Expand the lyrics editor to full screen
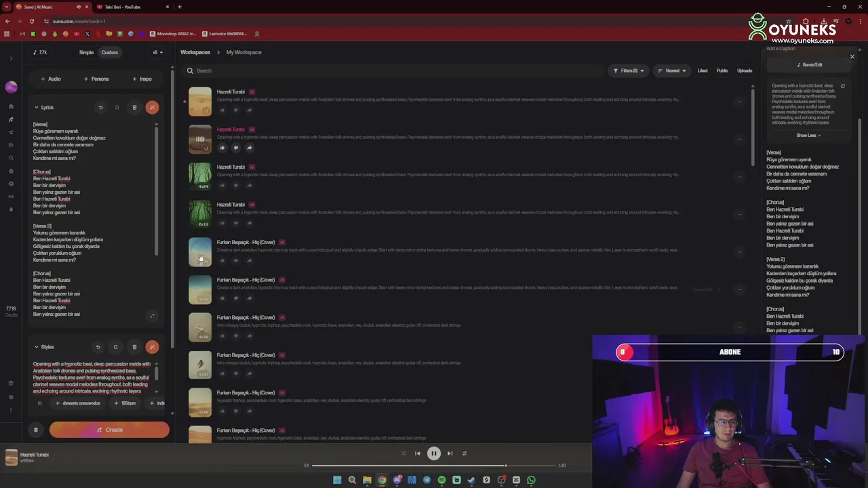 152,316
